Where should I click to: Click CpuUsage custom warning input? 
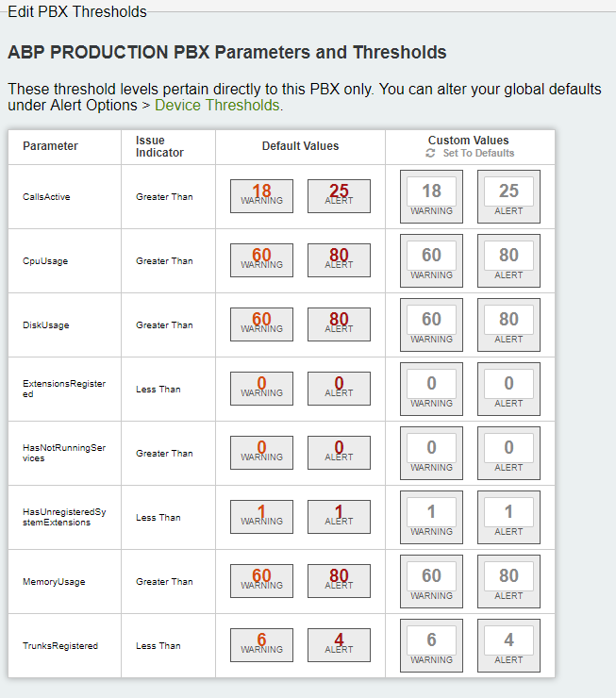point(431,255)
